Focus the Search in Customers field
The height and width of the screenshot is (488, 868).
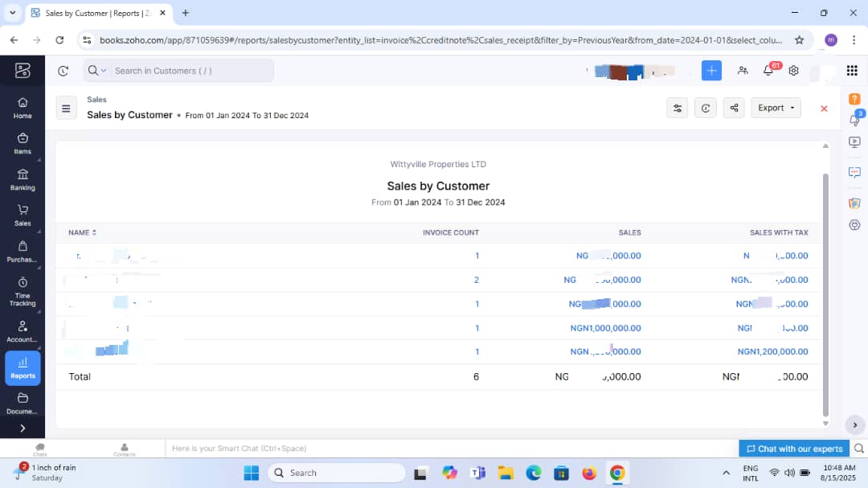click(x=191, y=71)
